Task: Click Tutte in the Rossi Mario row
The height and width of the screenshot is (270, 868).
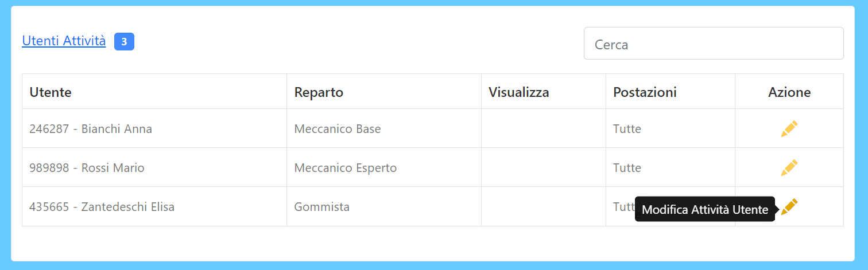Action: pos(627,168)
